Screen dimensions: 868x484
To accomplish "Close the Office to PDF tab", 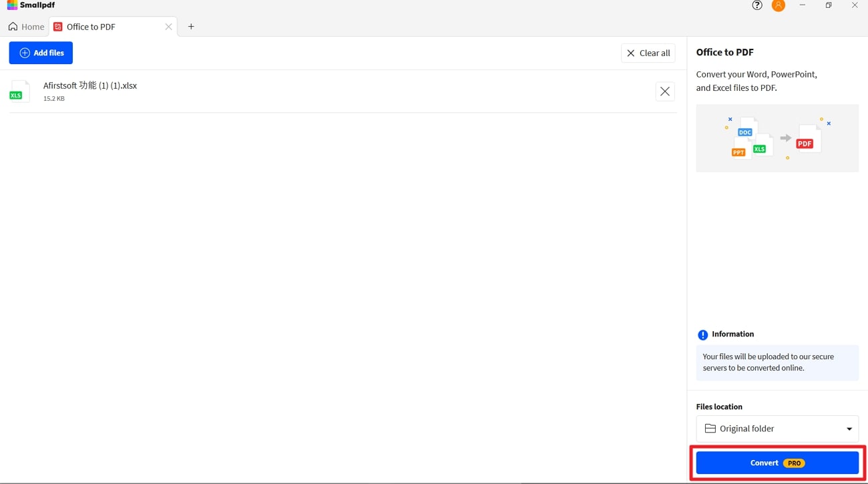I will click(168, 27).
